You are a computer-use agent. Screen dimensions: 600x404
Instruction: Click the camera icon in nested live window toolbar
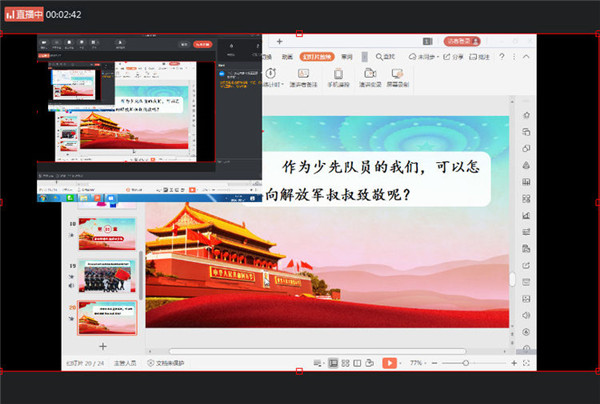44,44
